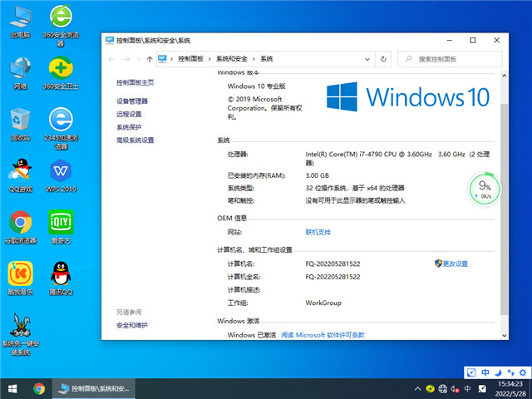Toggle punctuation mode on IME toolbar
This screenshot has width=532, height=399.
pyautogui.click(x=510, y=372)
